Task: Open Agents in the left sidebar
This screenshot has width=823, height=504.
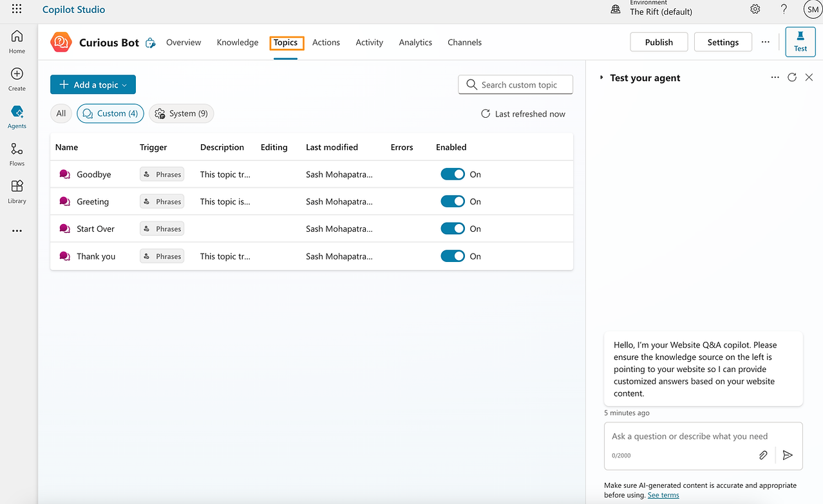Action: point(17,117)
